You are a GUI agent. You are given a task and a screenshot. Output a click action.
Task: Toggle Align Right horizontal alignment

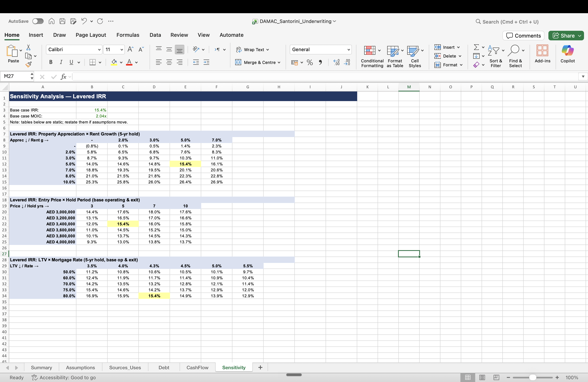tap(180, 62)
